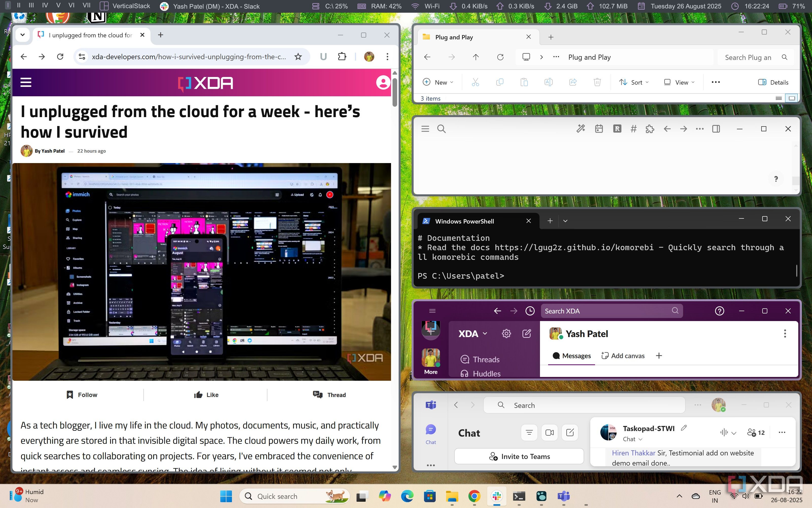Open the Chrome extensions puzzle icon
The image size is (812, 508).
[x=342, y=56]
